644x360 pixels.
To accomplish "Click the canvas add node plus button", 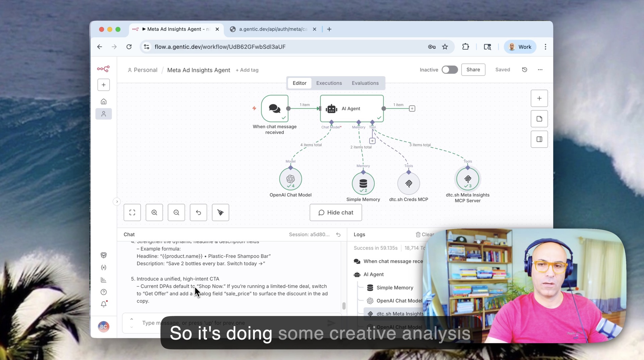I will point(539,98).
